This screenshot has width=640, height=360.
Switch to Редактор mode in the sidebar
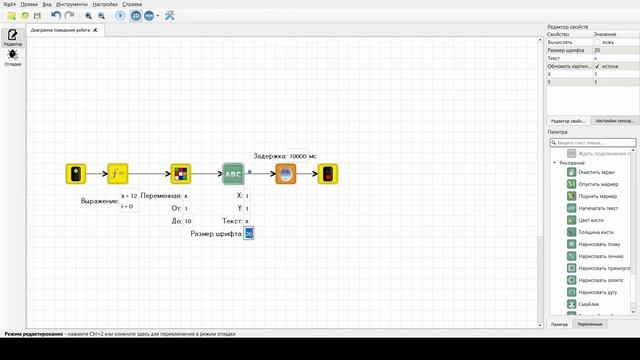(x=13, y=38)
